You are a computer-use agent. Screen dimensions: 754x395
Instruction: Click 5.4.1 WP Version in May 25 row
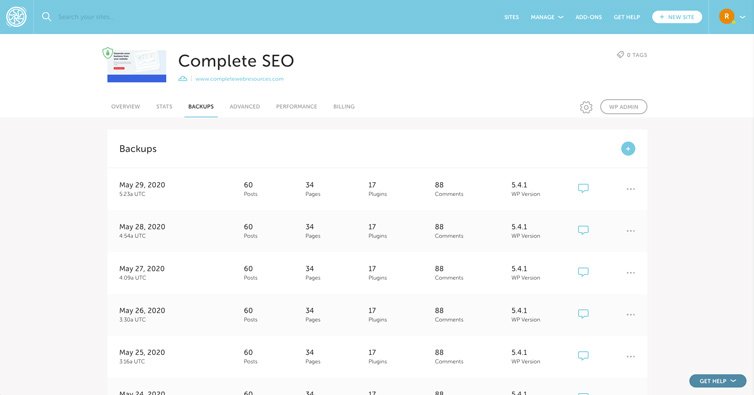[526, 356]
